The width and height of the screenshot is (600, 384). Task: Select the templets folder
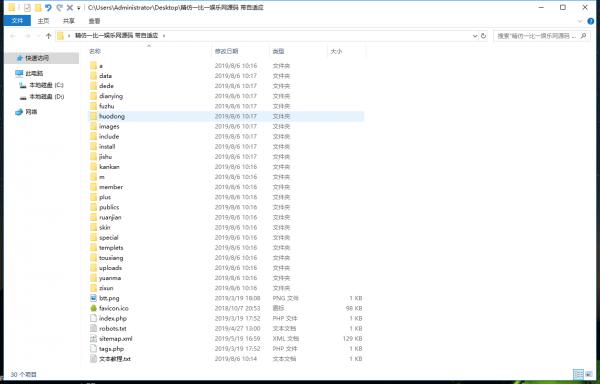click(x=111, y=247)
